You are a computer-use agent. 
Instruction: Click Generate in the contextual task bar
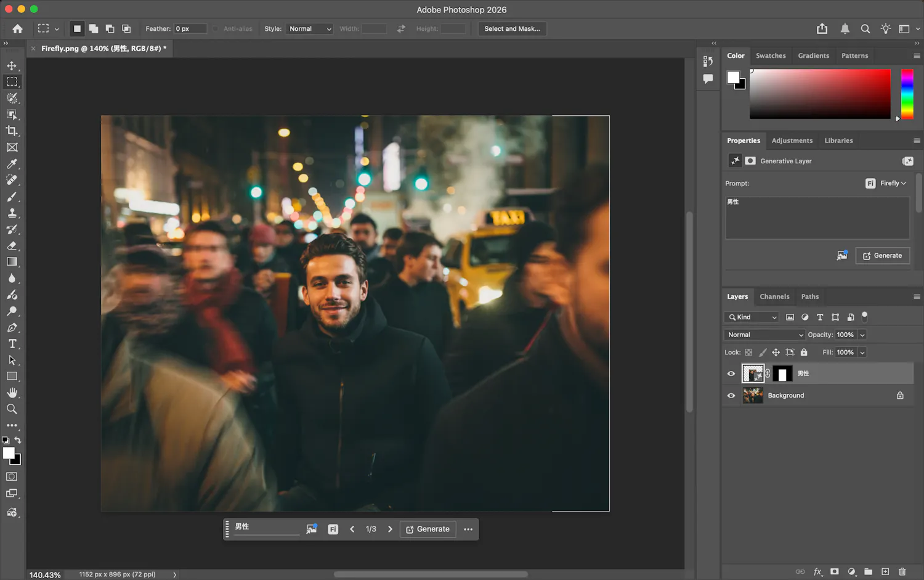(428, 529)
